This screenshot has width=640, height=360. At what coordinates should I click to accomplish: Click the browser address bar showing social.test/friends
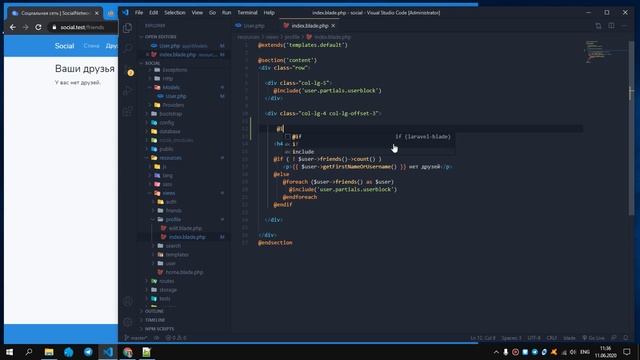[x=82, y=27]
